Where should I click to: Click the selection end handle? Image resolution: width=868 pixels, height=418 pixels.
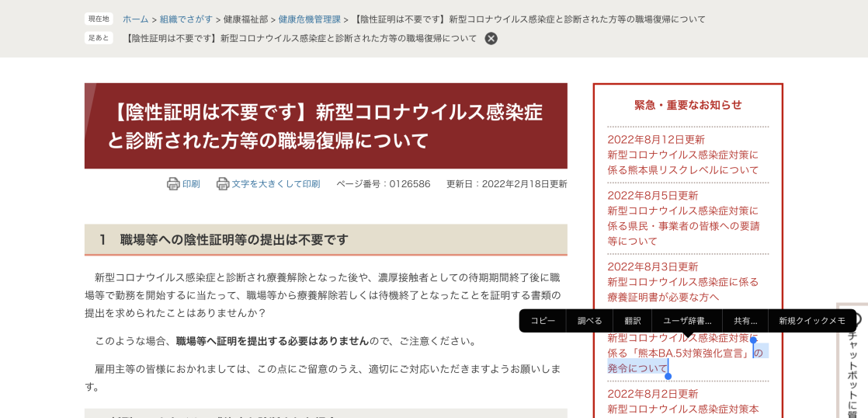[x=668, y=376]
